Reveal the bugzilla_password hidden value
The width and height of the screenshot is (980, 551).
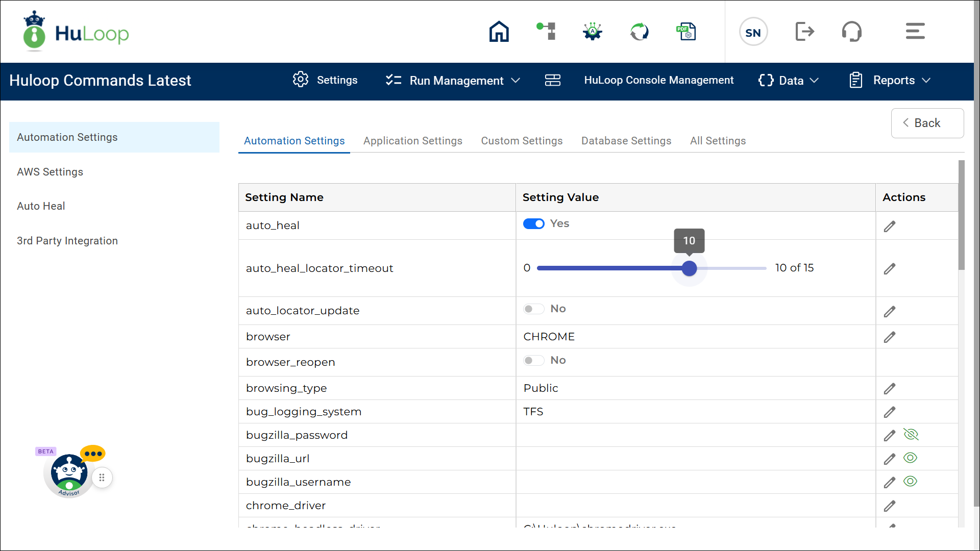tap(911, 435)
